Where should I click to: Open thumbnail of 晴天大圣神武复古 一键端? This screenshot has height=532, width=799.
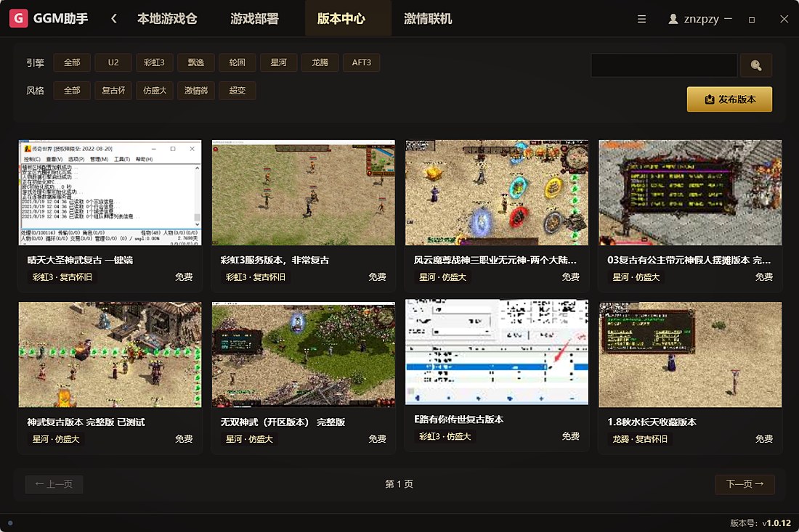tap(110, 193)
